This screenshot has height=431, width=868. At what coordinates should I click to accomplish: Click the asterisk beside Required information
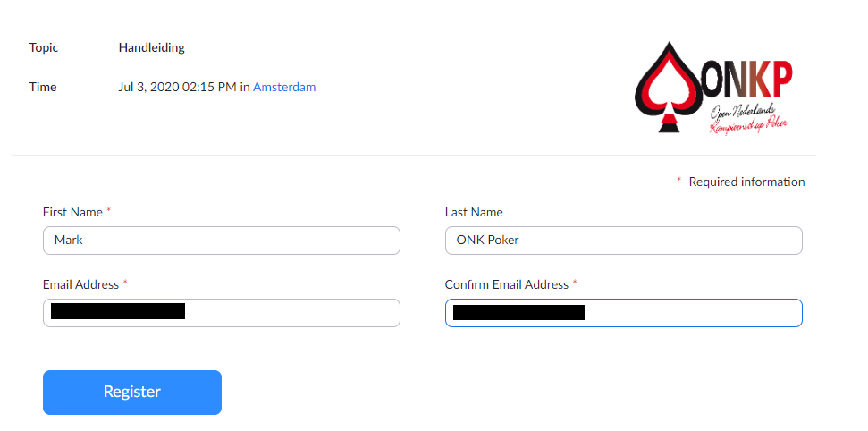point(679,181)
